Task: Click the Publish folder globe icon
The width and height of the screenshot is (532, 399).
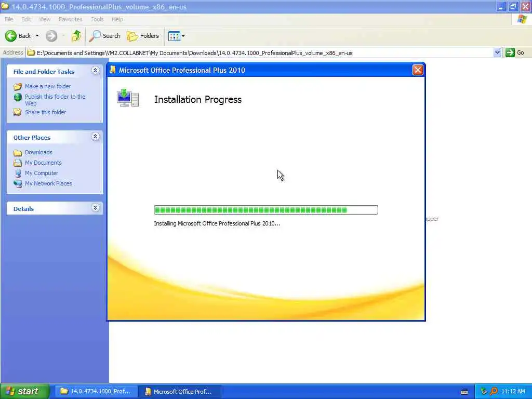Action: coord(18,97)
